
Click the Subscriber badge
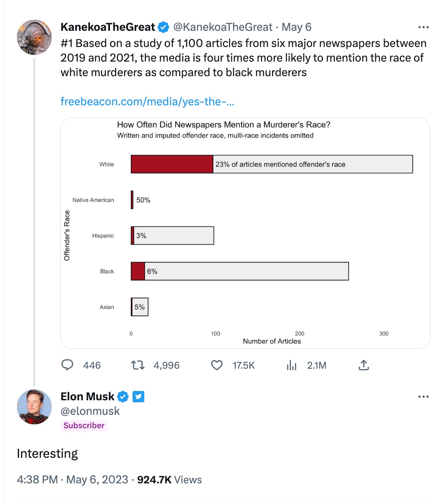83,425
